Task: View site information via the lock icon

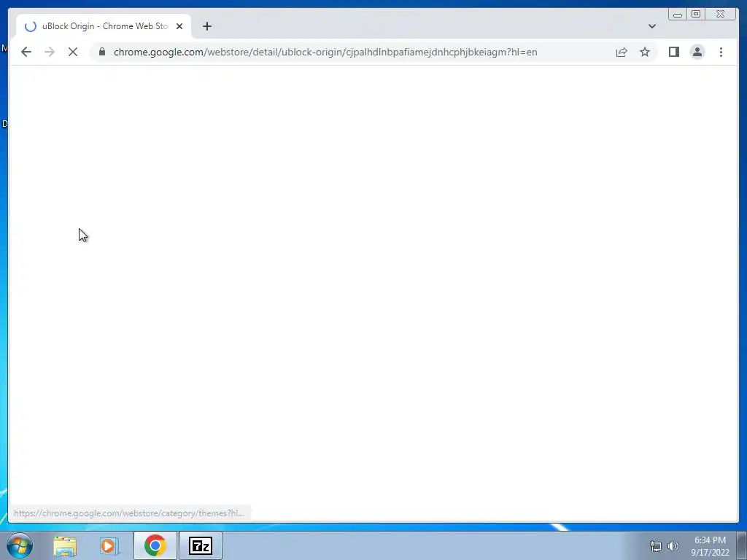Action: [102, 52]
